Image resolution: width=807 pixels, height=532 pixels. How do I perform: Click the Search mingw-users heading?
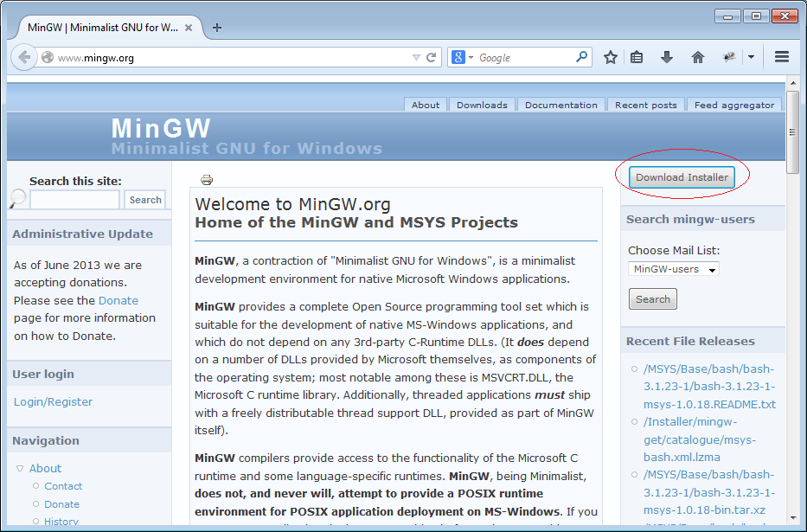click(x=690, y=219)
